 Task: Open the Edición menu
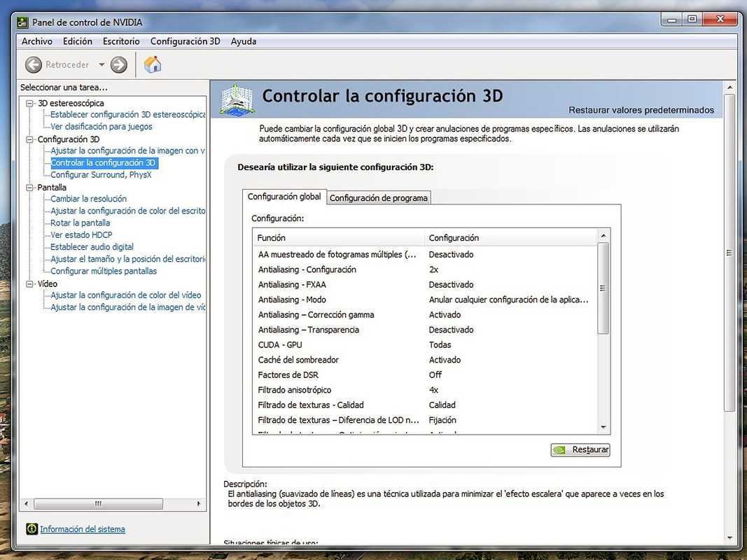(x=77, y=41)
